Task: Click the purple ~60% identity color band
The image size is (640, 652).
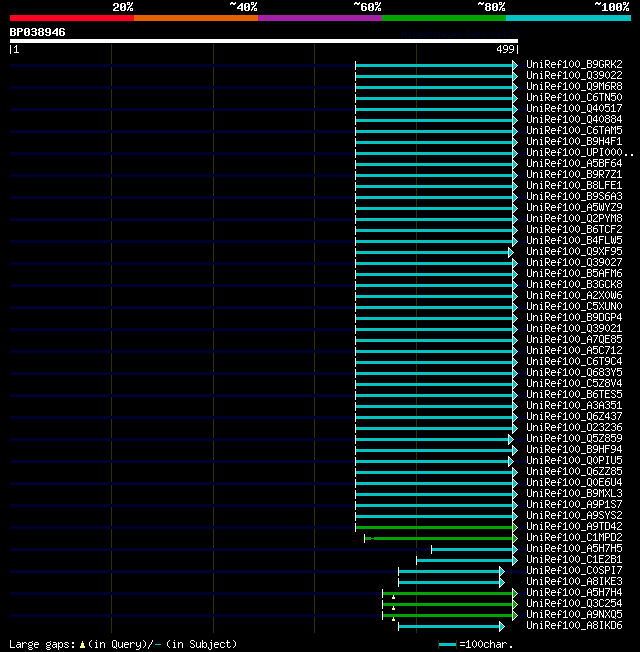Action: 320,18
